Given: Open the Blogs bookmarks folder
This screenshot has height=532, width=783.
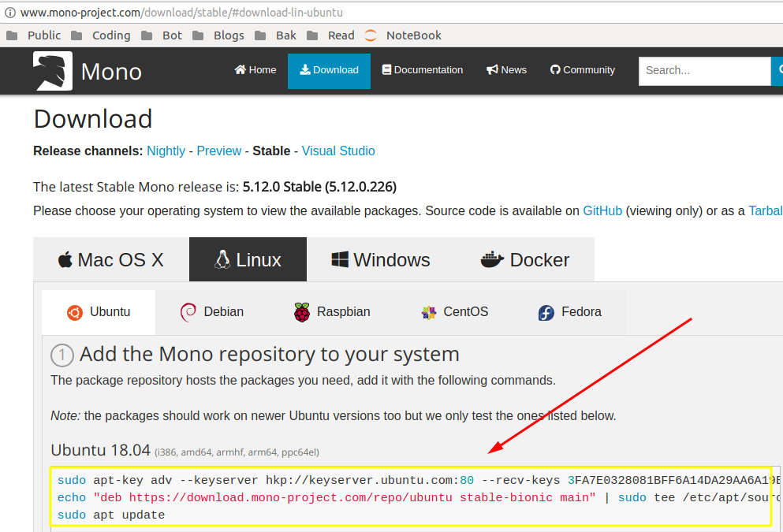Looking at the screenshot, I should [218, 35].
